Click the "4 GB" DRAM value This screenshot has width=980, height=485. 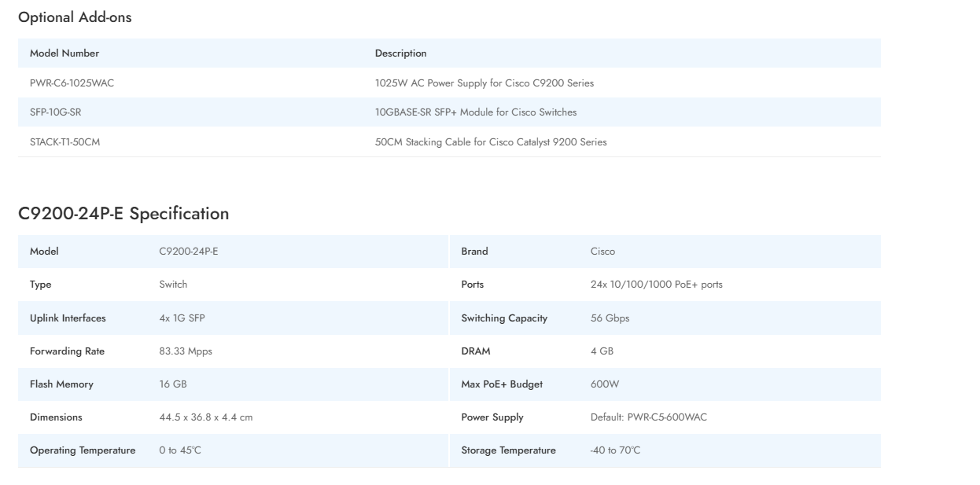click(x=602, y=351)
